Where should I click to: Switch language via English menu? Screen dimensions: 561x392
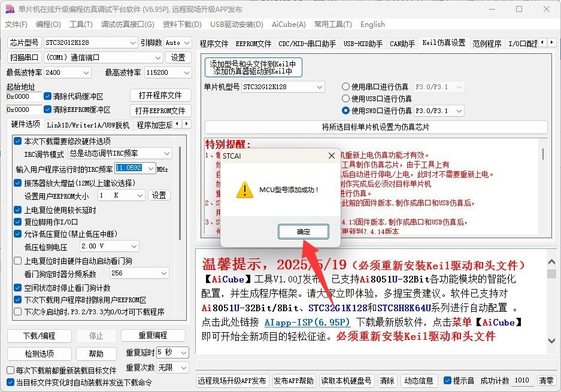point(372,25)
